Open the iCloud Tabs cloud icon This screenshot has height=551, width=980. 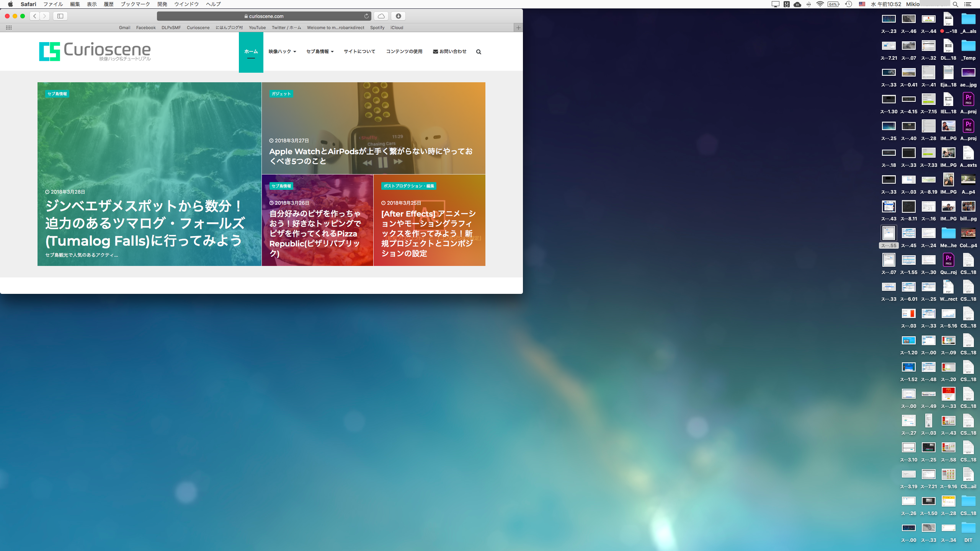pyautogui.click(x=381, y=16)
